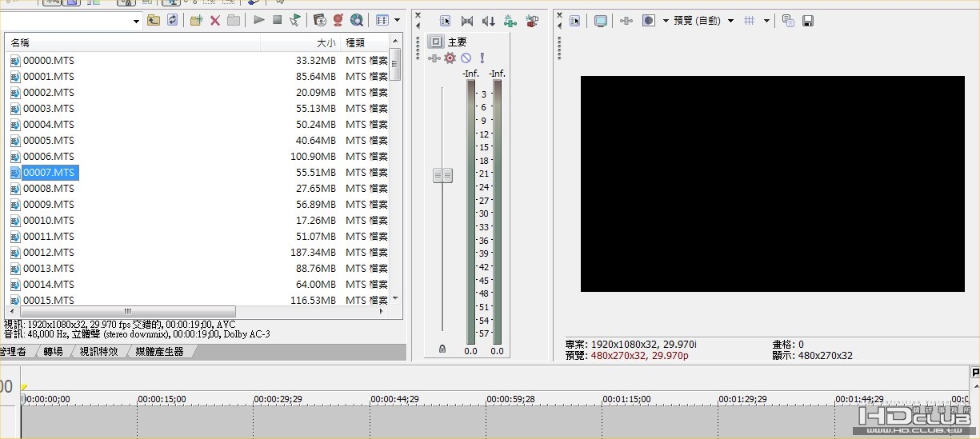Open project video properties in preview toolbar
The image size is (980, 439).
(x=574, y=21)
